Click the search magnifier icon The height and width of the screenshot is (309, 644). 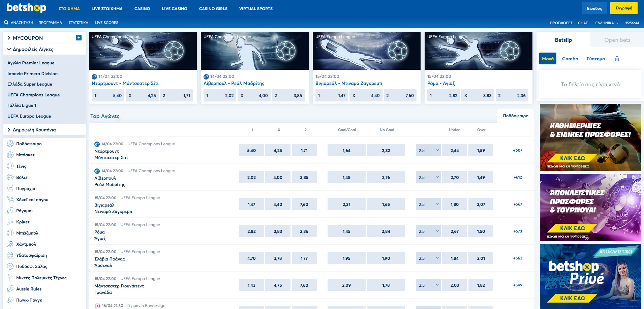(x=6, y=23)
